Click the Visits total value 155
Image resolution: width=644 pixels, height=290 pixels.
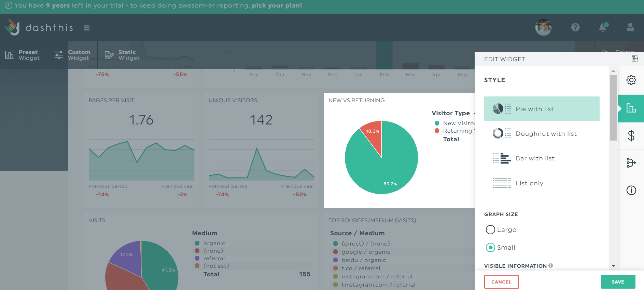pos(305,274)
